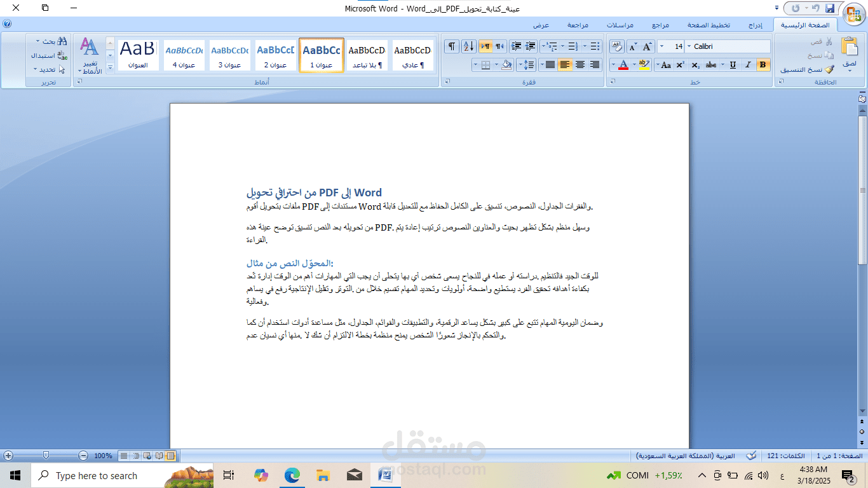
Task: Click the Multilevel list icon
Action: point(552,46)
